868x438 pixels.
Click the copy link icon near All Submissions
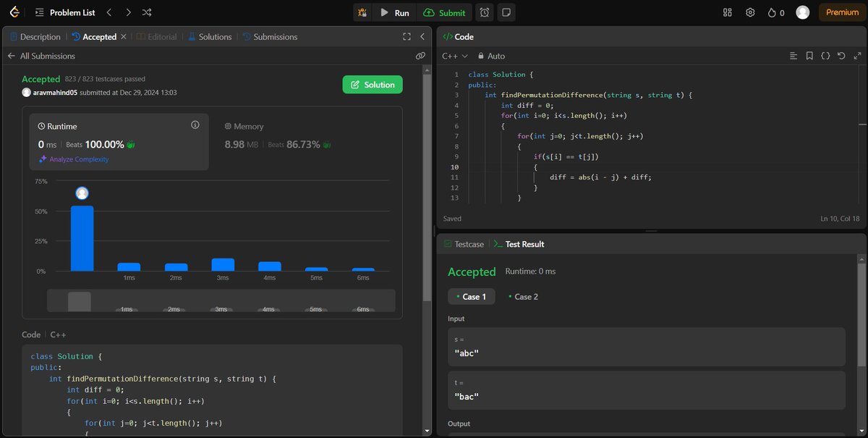pos(420,56)
